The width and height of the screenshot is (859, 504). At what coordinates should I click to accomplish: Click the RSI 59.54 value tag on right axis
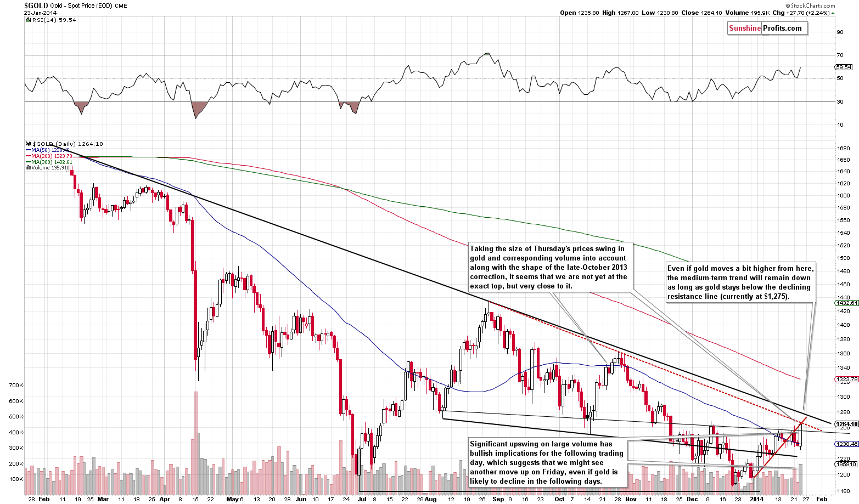point(844,67)
